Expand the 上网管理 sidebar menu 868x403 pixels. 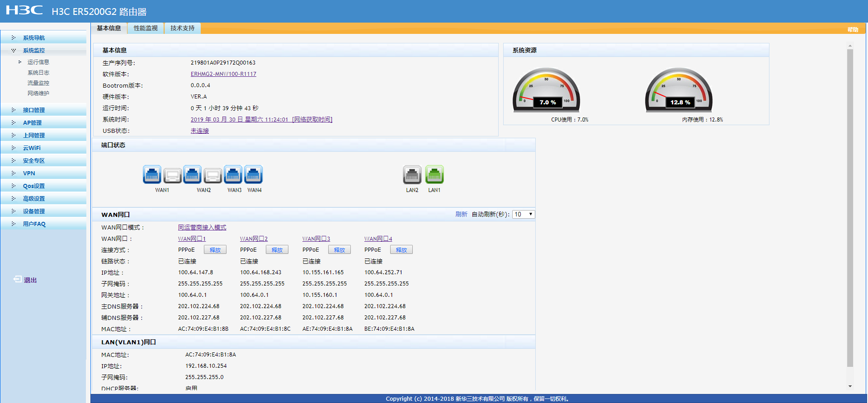tap(43, 135)
